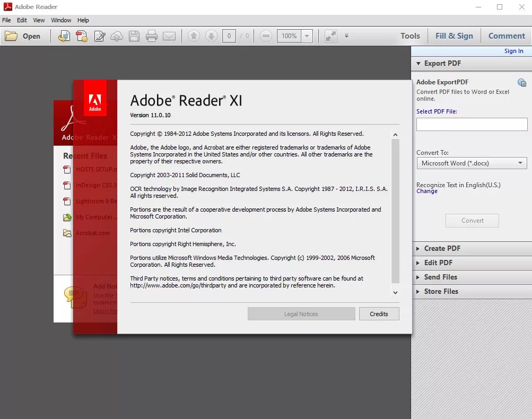Click the Open folder icon in toolbar
This screenshot has height=419, width=532.
coord(11,36)
